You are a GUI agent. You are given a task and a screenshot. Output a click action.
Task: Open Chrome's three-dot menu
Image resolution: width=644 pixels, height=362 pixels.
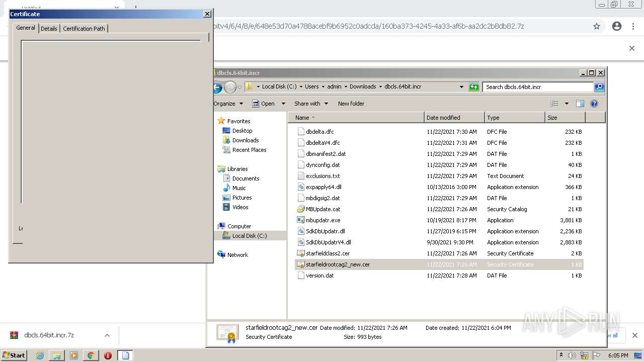point(633,26)
